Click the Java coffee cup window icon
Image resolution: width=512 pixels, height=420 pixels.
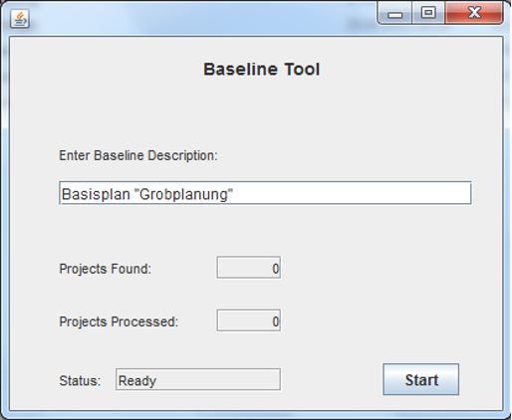click(x=20, y=19)
